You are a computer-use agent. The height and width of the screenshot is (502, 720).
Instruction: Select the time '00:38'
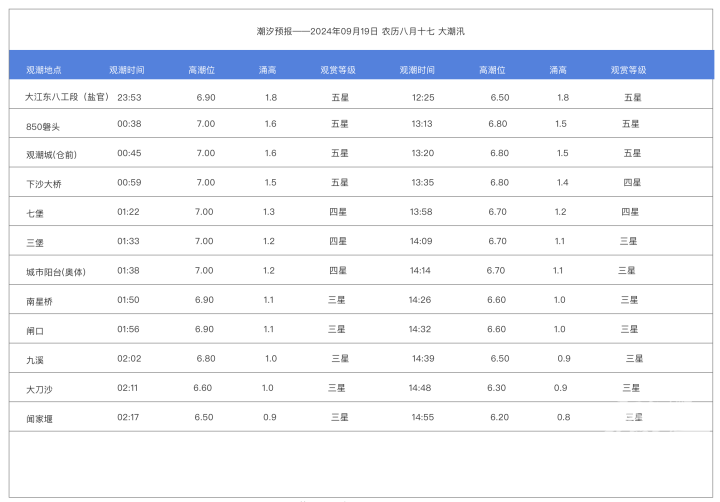pos(129,124)
